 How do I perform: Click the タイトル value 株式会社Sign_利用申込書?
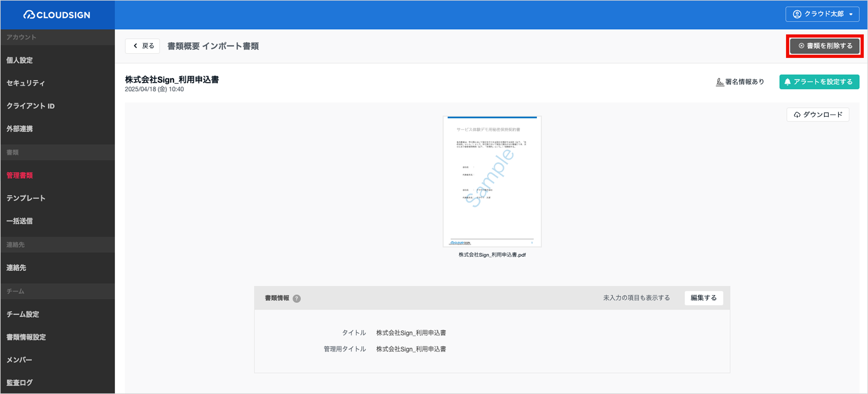[x=411, y=333]
